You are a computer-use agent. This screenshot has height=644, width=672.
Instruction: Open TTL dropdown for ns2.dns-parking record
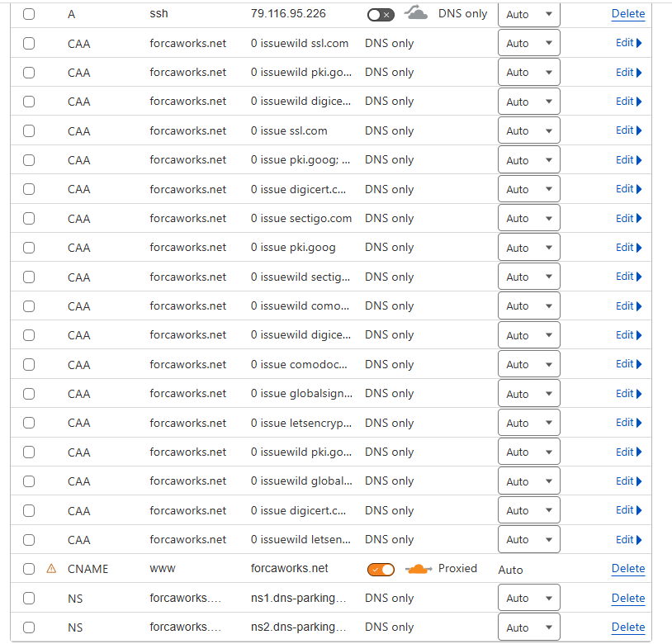point(529,627)
